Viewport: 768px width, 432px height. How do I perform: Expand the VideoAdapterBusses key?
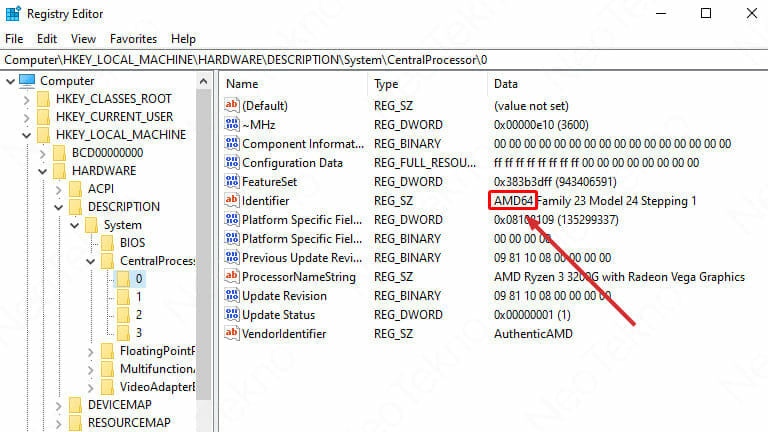[91, 387]
